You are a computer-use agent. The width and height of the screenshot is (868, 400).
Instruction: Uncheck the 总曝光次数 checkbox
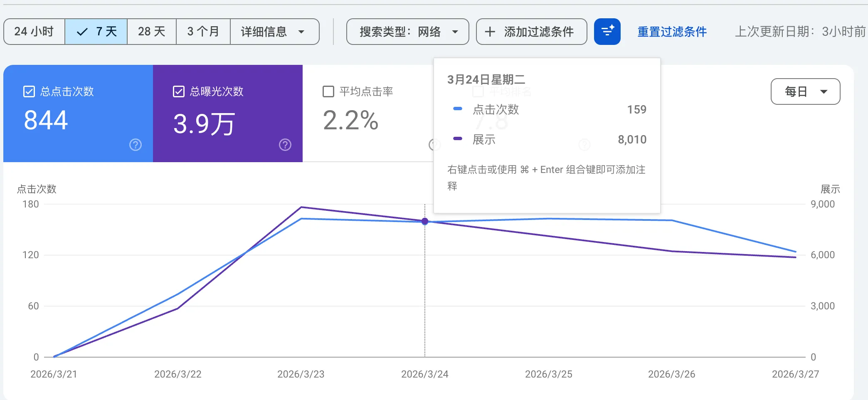coord(178,91)
